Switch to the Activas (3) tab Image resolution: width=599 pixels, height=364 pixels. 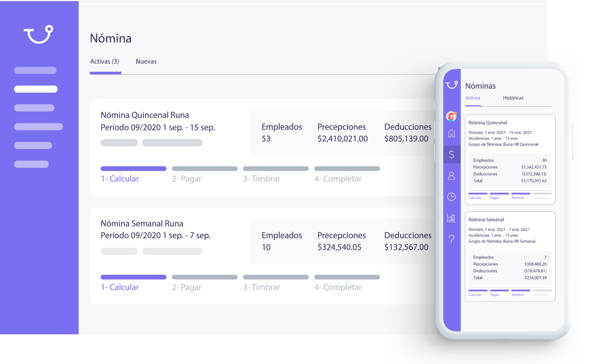pos(104,62)
